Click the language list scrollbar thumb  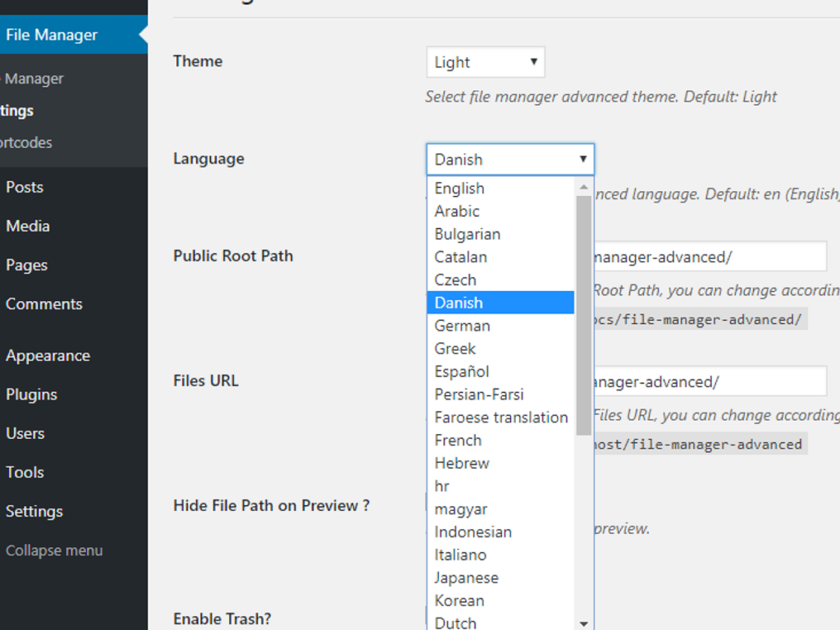click(583, 312)
